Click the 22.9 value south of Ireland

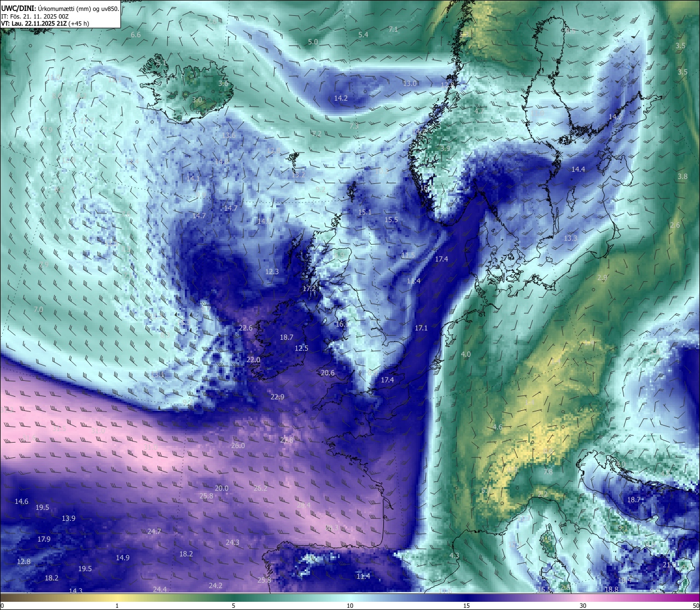click(x=277, y=397)
